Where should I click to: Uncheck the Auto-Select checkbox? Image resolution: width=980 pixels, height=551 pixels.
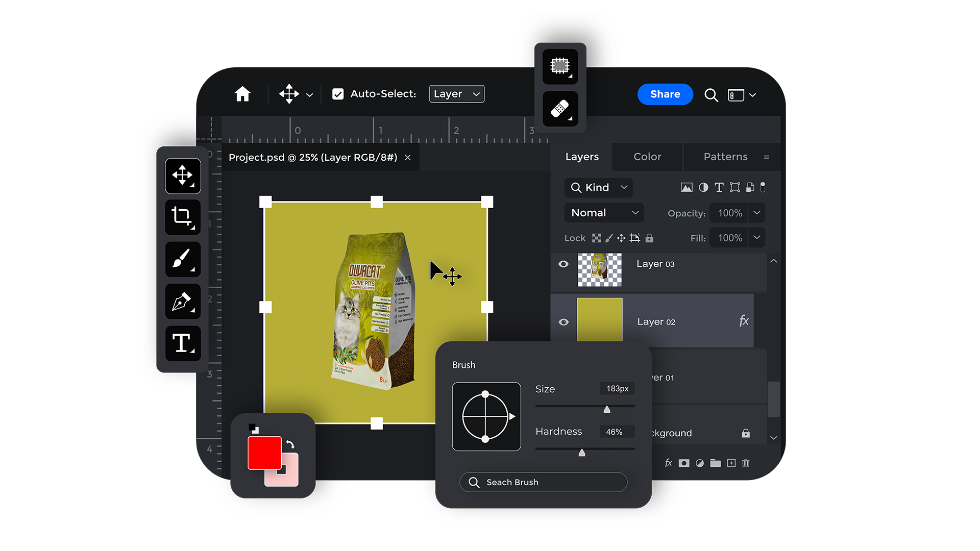coord(337,94)
